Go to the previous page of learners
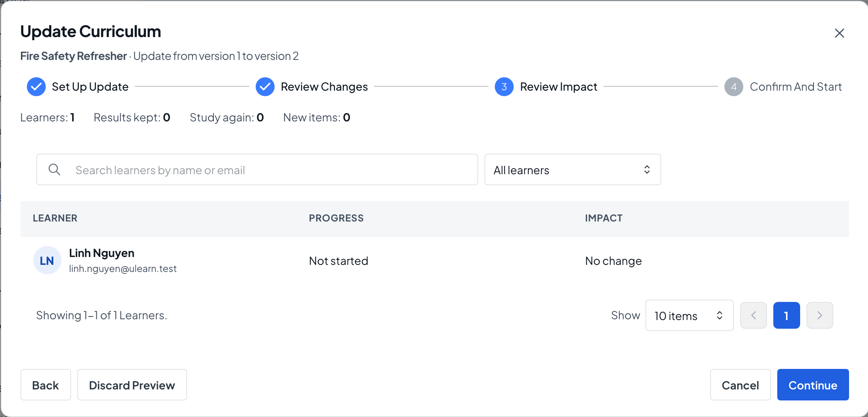868x417 pixels. coord(754,315)
